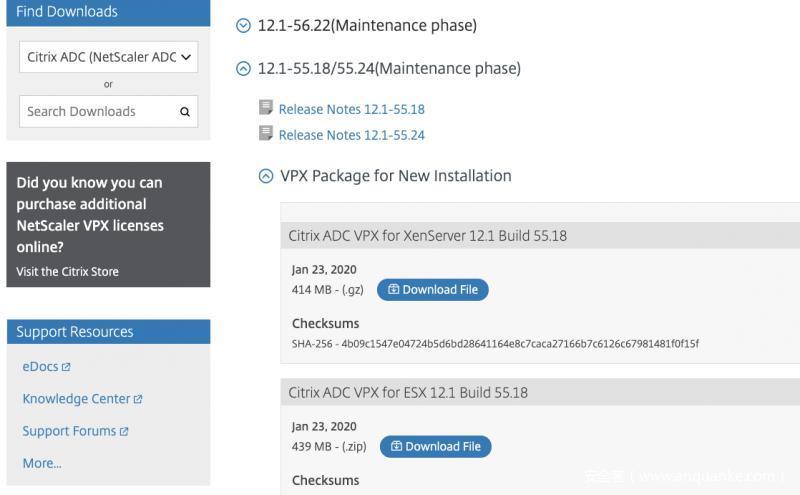Open the Citrix ADC product dropdown

108,57
